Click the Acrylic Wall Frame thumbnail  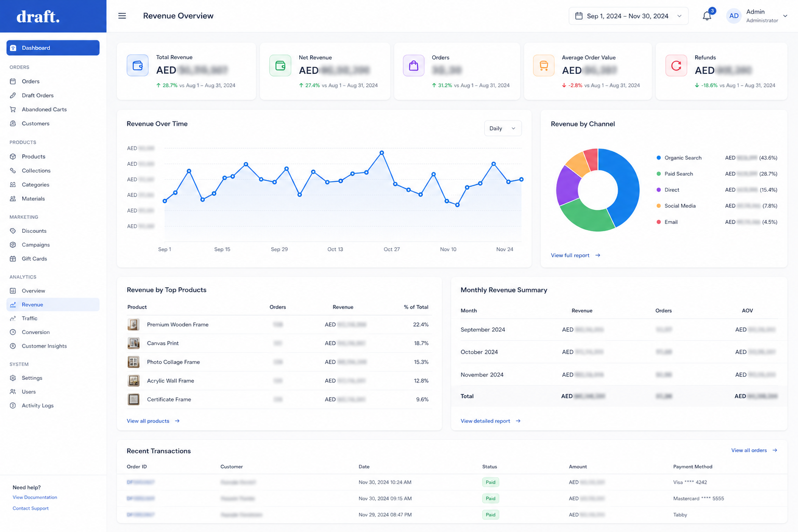(134, 381)
